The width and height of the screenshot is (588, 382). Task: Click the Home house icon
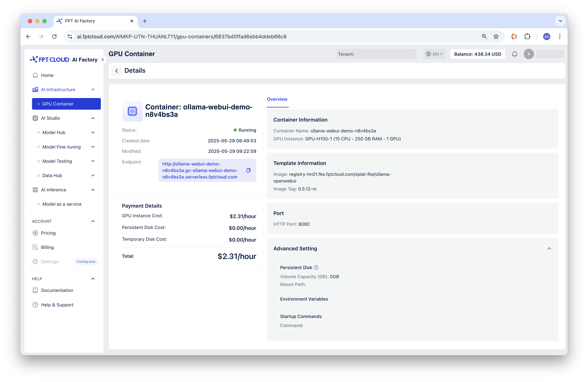(35, 75)
